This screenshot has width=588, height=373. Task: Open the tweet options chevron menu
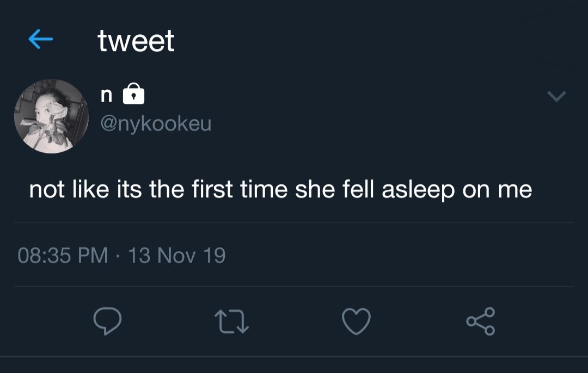click(x=556, y=97)
